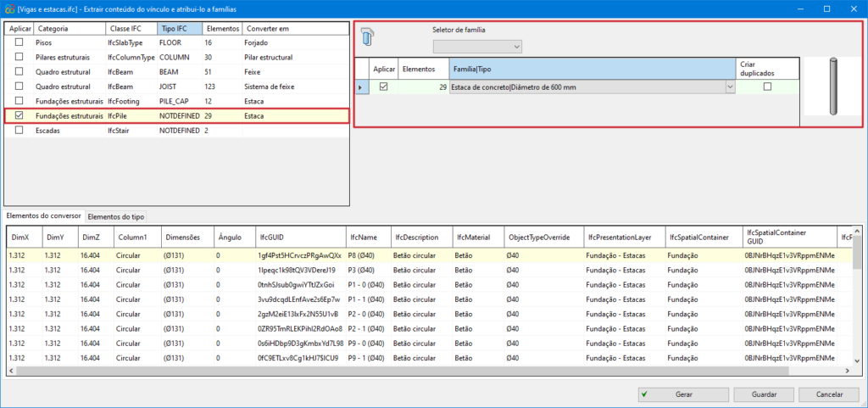Screen dimensions: 868x408
Task: Click the IfcFooting class cell
Action: (x=131, y=101)
